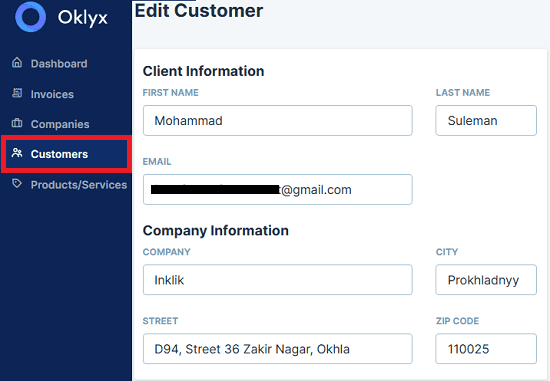550x381 pixels.
Task: Focus the City field with Prokhladnyy
Action: [486, 280]
